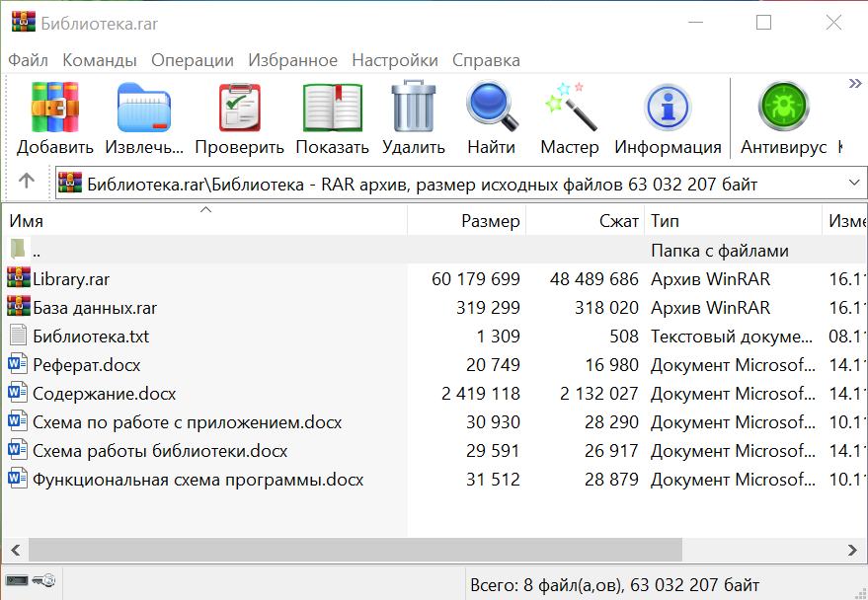
Task: Open the Найти (Find) magnifier tool
Action: [491, 108]
